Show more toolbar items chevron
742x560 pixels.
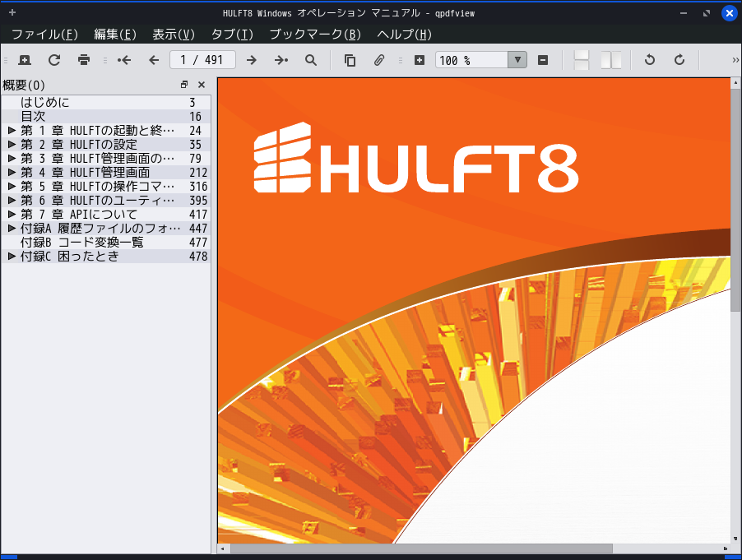[735, 60]
